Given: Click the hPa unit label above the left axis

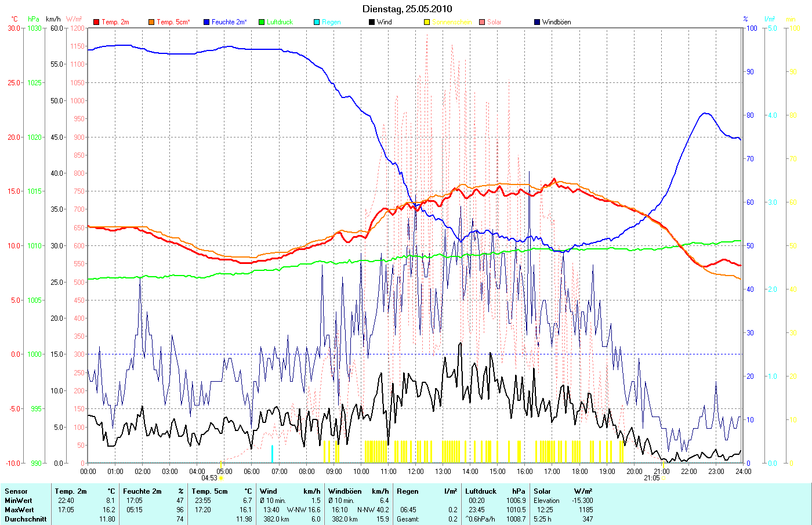Looking at the screenshot, I should point(34,19).
